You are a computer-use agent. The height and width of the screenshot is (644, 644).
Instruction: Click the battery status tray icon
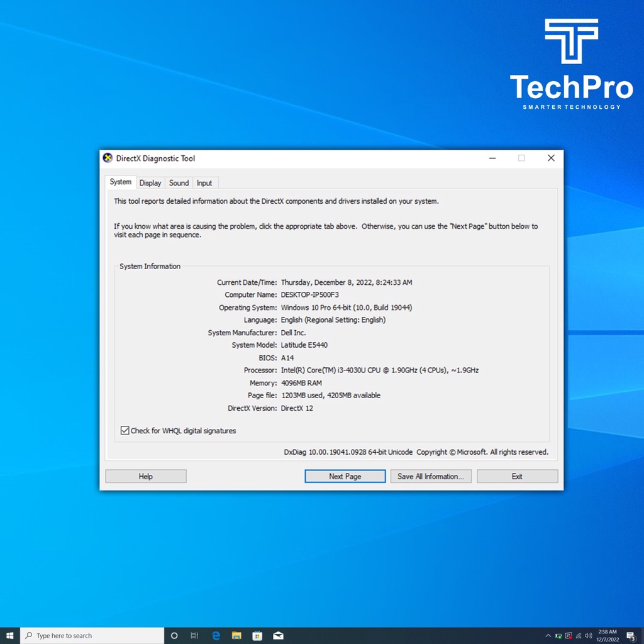pos(558,635)
